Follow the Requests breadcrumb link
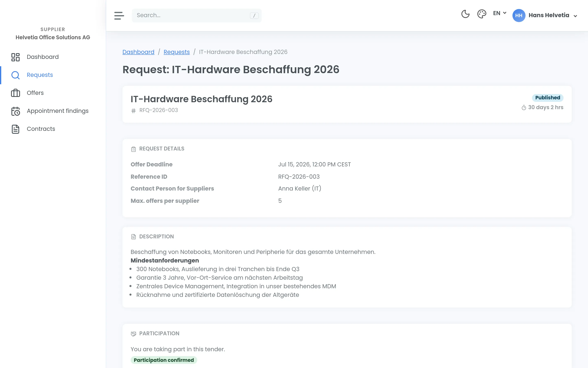This screenshot has height=368, width=588. click(177, 52)
